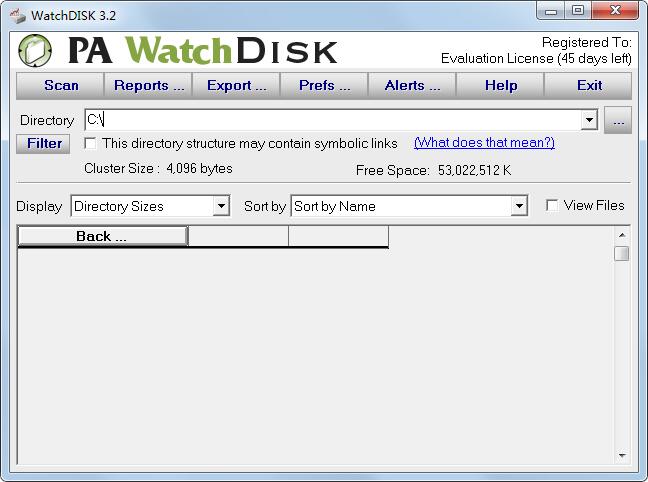Click the Back column header button
The height and width of the screenshot is (482, 648).
[x=102, y=237]
